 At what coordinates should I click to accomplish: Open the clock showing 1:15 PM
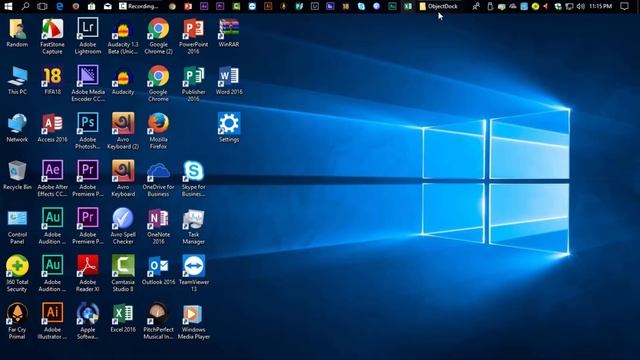[x=601, y=6]
